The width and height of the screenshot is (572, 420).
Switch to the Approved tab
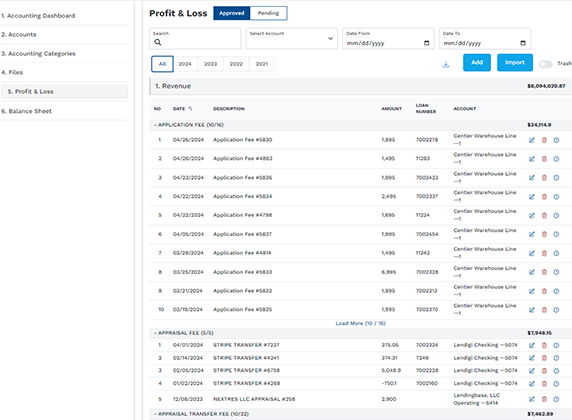pos(232,13)
